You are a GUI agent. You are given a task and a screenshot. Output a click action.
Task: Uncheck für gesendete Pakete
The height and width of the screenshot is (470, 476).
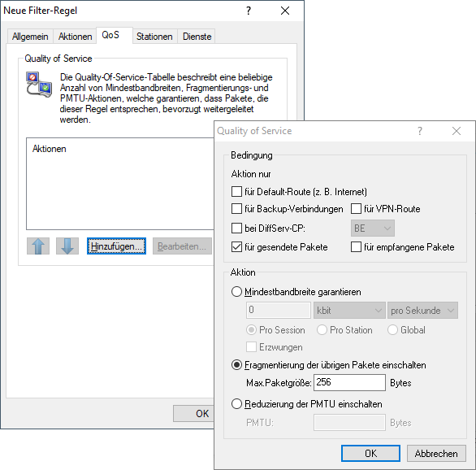tap(236, 247)
